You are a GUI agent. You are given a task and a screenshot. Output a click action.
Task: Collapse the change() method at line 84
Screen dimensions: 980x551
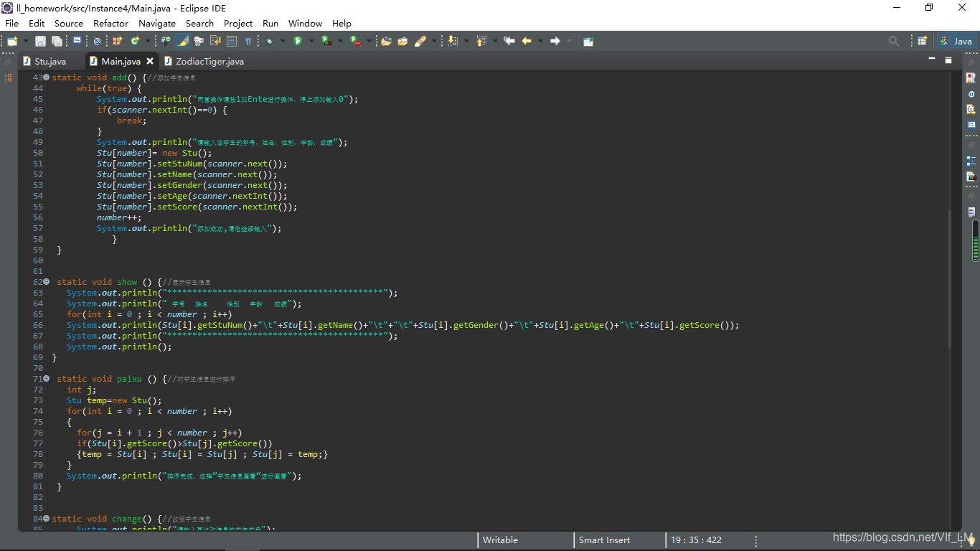tap(46, 518)
